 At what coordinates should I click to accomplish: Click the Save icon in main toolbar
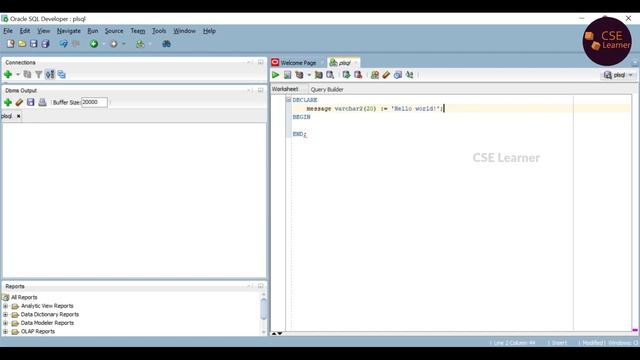[33, 44]
